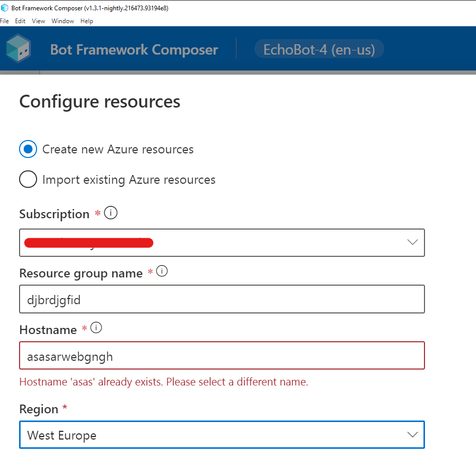This screenshot has height=473, width=476.
Task: Open the Resource group name info icon
Action: tap(163, 271)
